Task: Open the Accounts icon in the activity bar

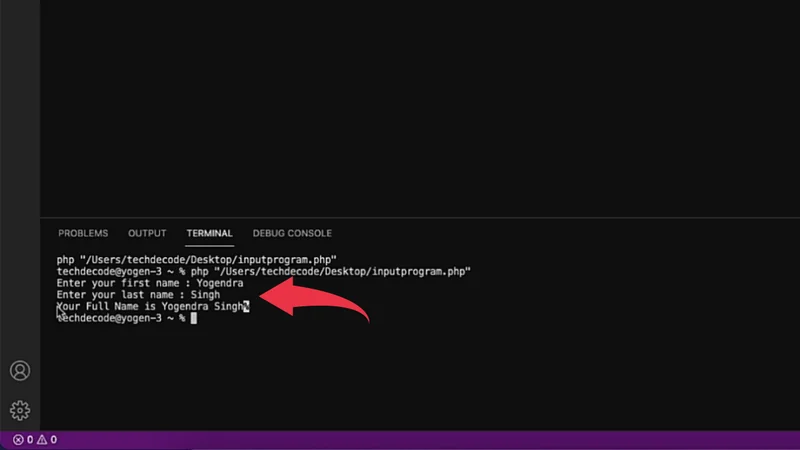Action: pos(20,371)
